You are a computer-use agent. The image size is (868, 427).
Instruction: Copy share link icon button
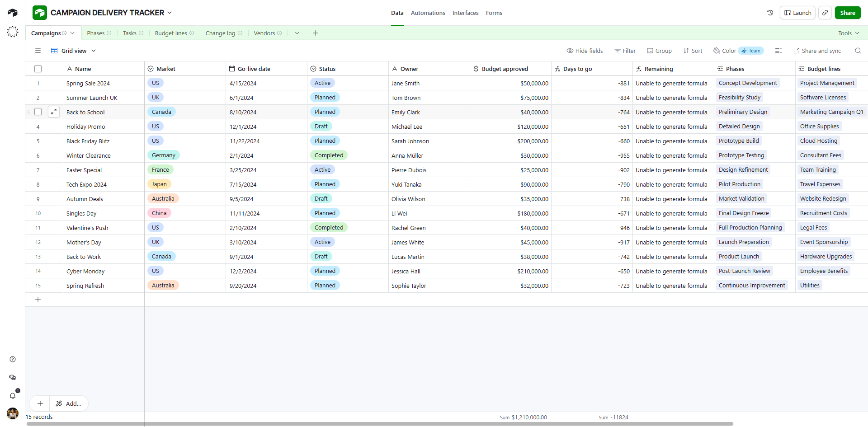coord(825,13)
